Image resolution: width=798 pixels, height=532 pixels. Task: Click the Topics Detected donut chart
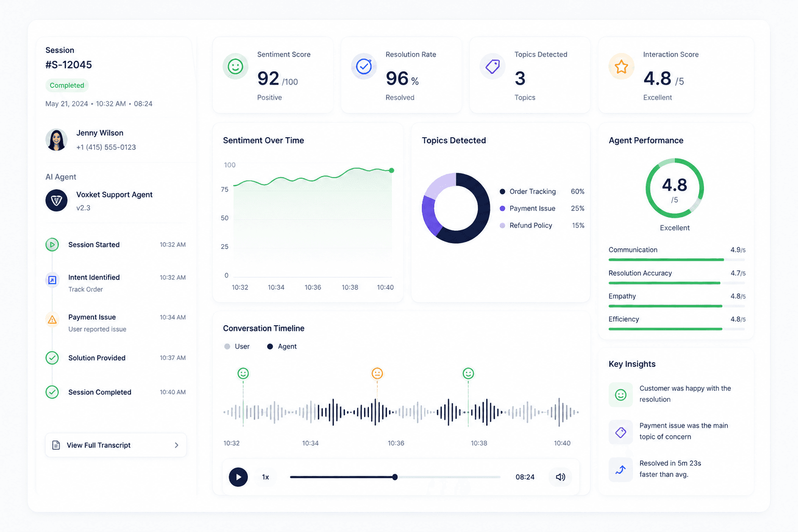456,208
